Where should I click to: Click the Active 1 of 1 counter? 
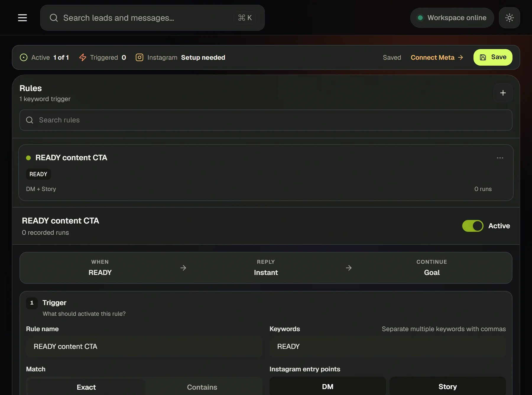click(44, 57)
